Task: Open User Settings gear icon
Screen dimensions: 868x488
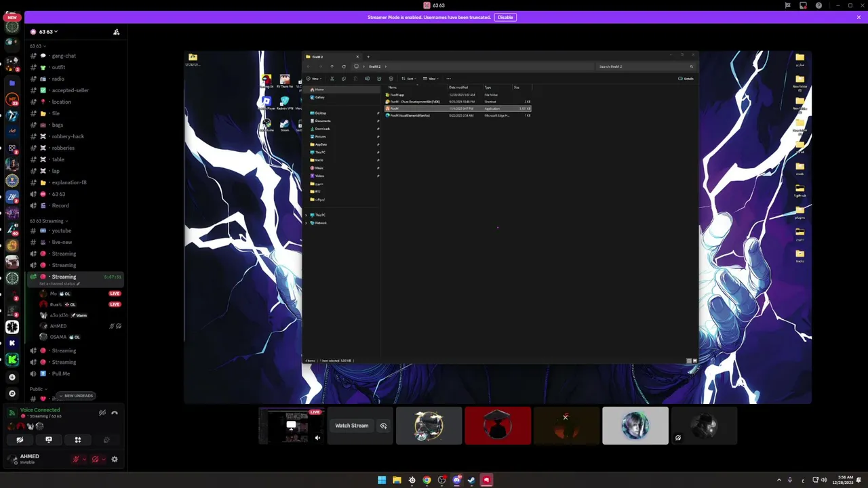Action: click(115, 460)
